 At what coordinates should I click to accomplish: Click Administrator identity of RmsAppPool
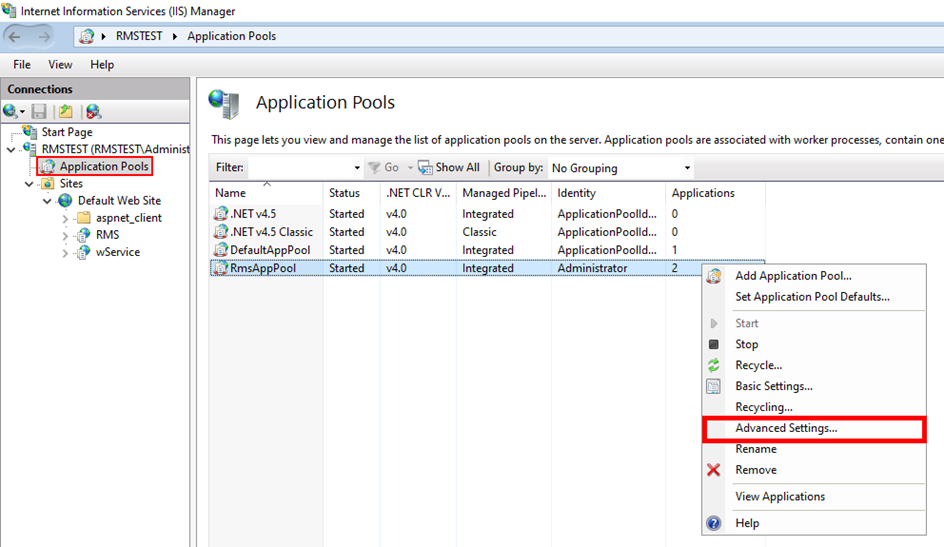click(592, 268)
